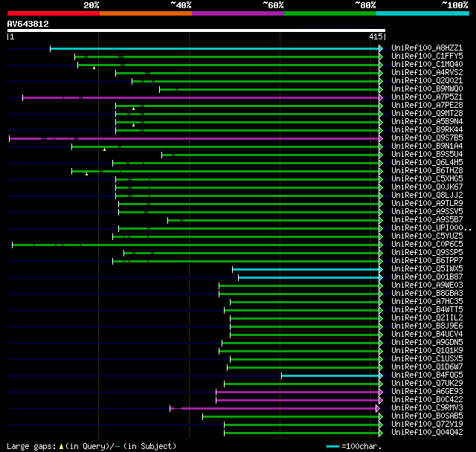
Task: Select UniRef100_B4WTT5 label
Action: [x=427, y=310]
